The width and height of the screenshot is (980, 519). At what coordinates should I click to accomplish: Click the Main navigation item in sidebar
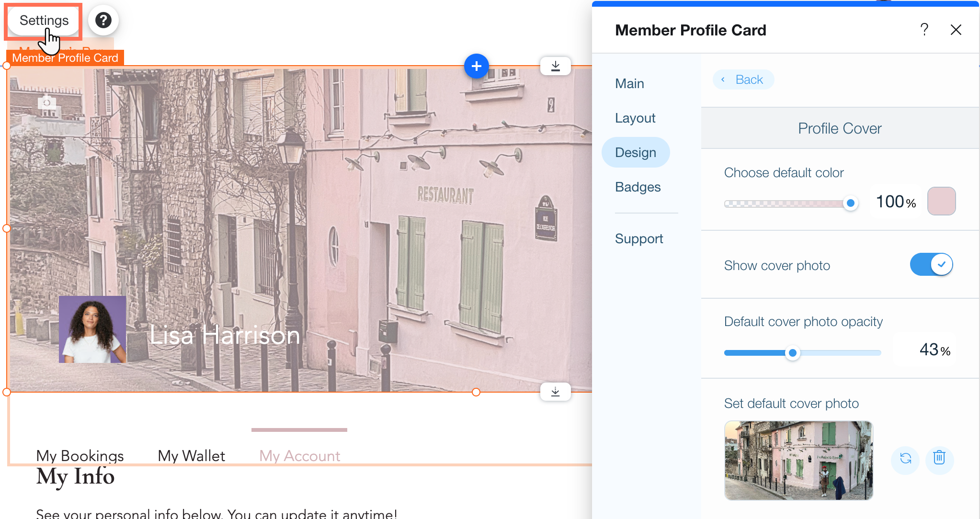630,83
